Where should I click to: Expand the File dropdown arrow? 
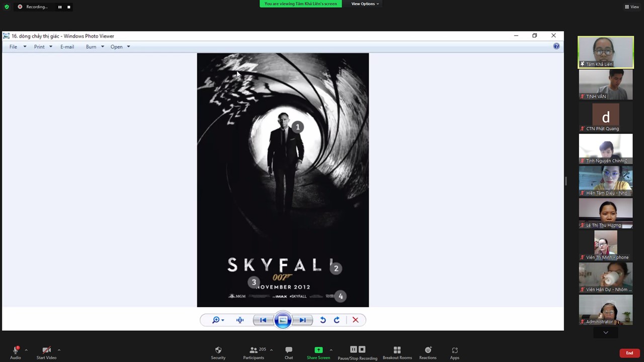[x=25, y=47]
